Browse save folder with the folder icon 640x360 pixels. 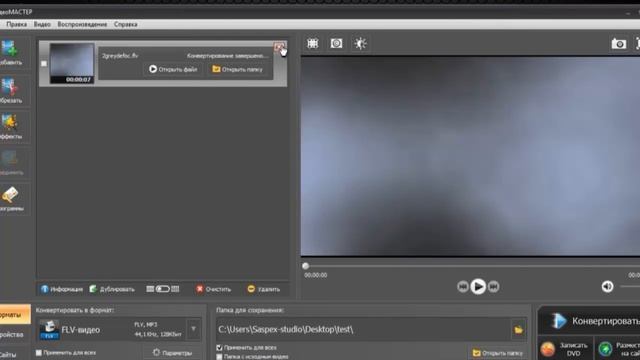click(x=518, y=329)
